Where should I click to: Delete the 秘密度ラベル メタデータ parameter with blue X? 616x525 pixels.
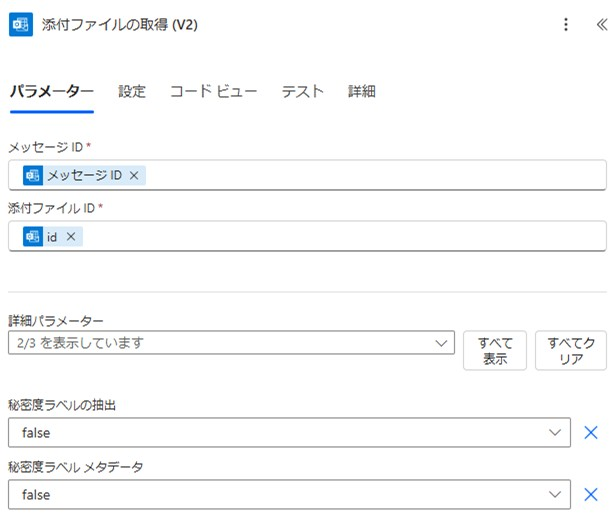coord(590,494)
